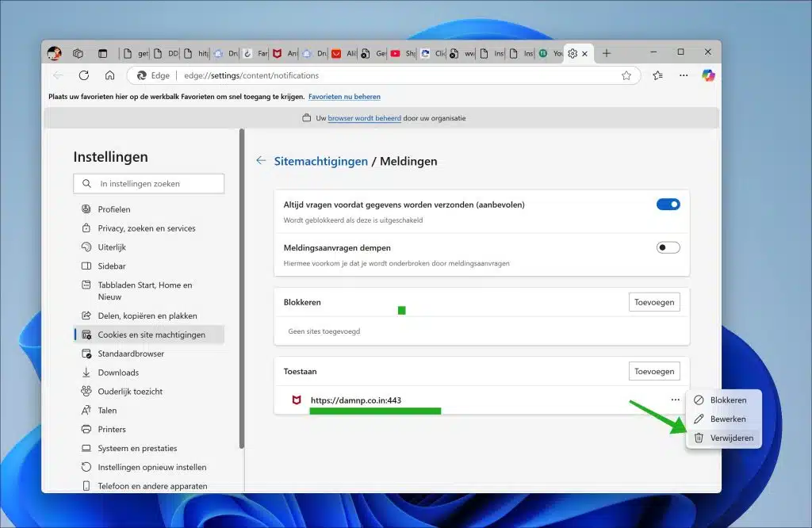The image size is (812, 528).
Task: Focus the 'In instellingen zoeken' field
Action: coord(148,183)
